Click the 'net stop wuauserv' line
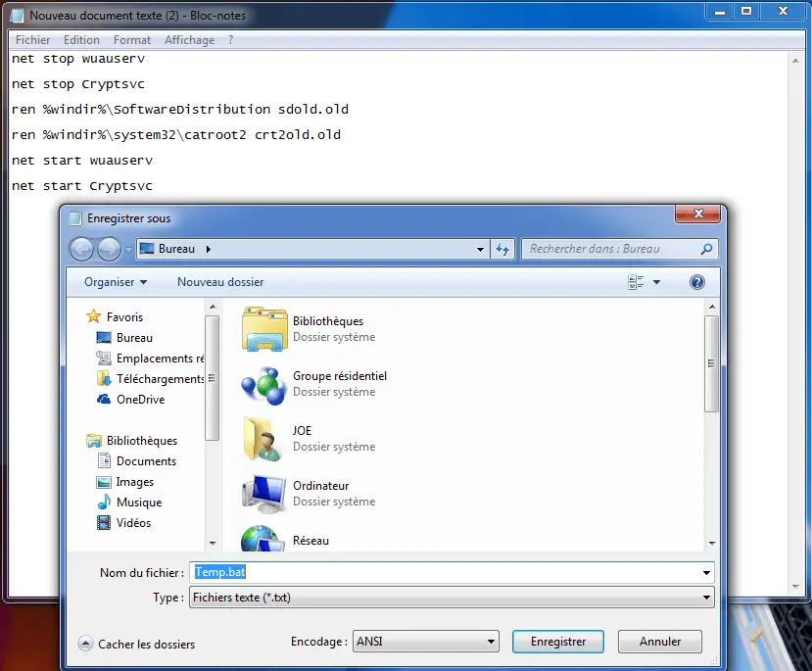The image size is (812, 671). click(x=78, y=59)
